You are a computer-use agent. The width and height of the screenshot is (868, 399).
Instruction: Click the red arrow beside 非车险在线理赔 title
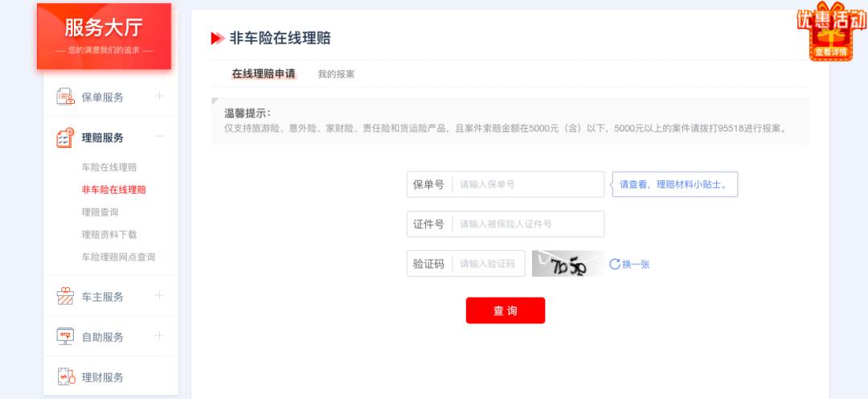[218, 39]
